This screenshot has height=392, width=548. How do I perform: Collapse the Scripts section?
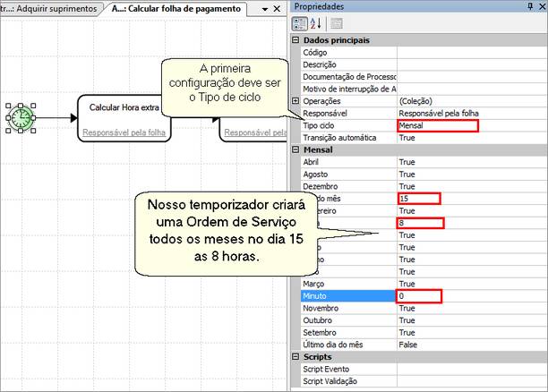[296, 356]
